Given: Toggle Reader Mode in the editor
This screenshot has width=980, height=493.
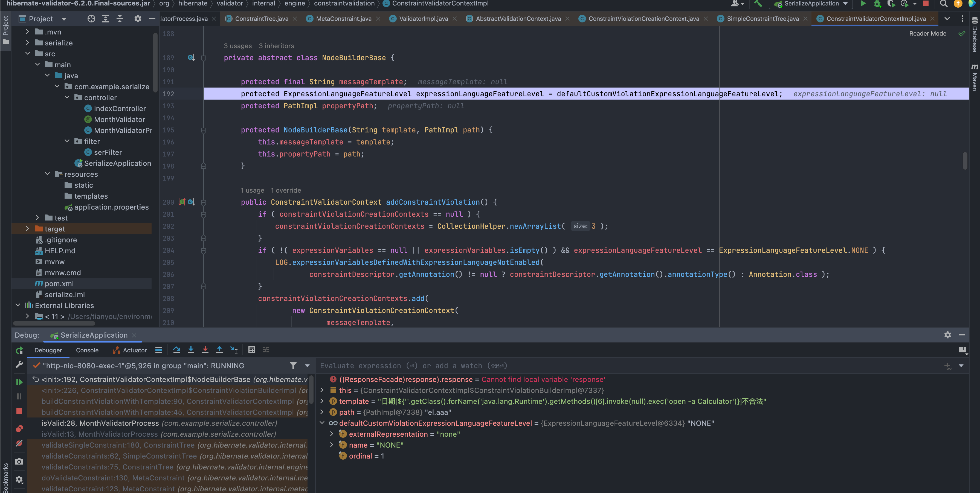Looking at the screenshot, I should point(927,33).
